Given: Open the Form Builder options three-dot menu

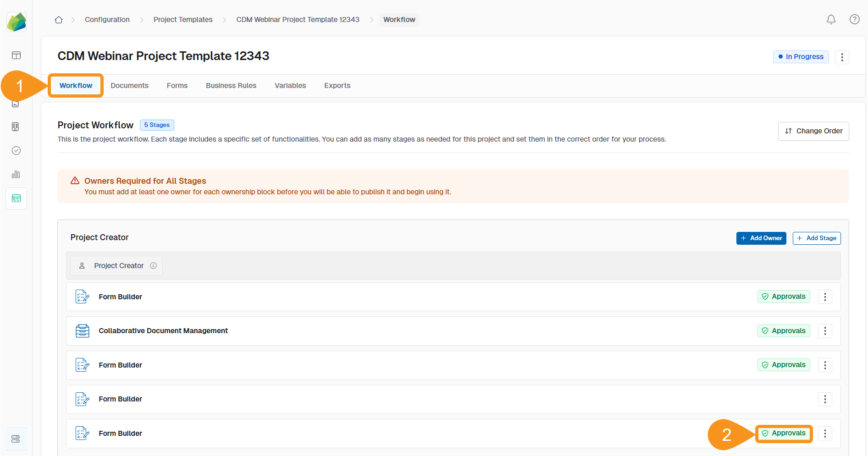Looking at the screenshot, I should click(825, 297).
